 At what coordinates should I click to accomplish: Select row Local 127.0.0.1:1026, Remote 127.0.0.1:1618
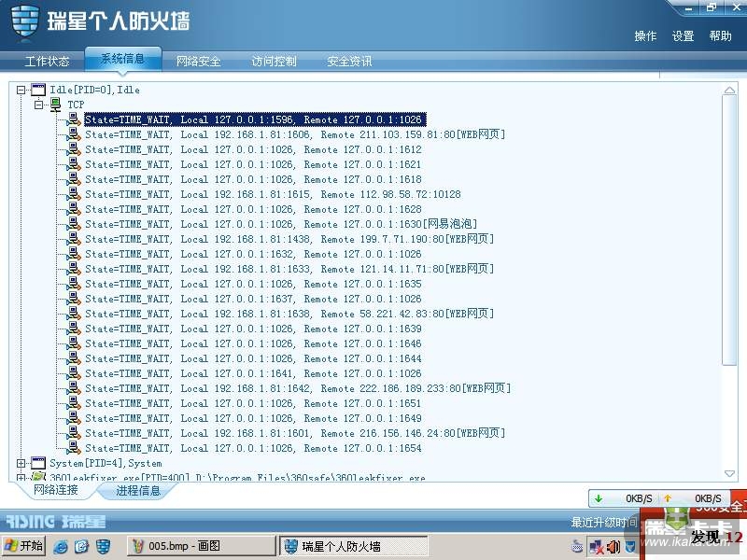pos(253,179)
